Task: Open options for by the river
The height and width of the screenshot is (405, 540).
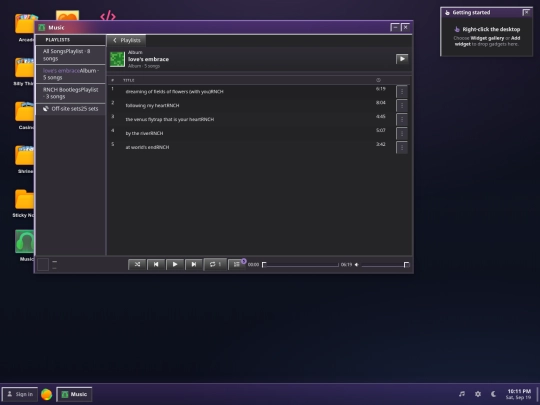Action: click(x=402, y=133)
